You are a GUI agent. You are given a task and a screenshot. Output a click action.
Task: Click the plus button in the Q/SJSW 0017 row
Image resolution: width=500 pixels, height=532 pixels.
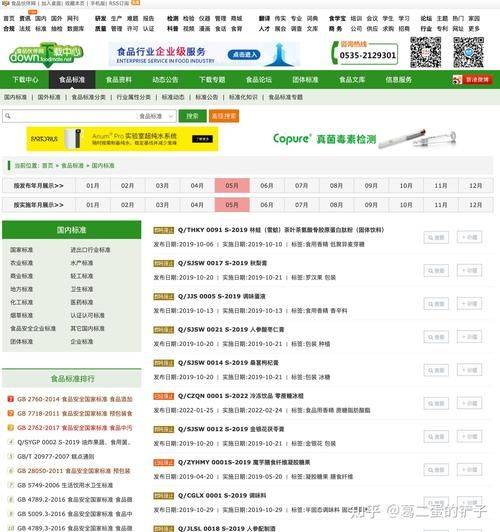click(469, 270)
